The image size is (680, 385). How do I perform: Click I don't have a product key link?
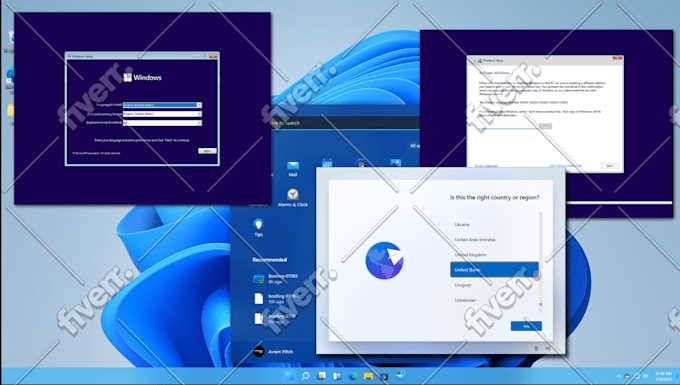pyautogui.click(x=565, y=166)
